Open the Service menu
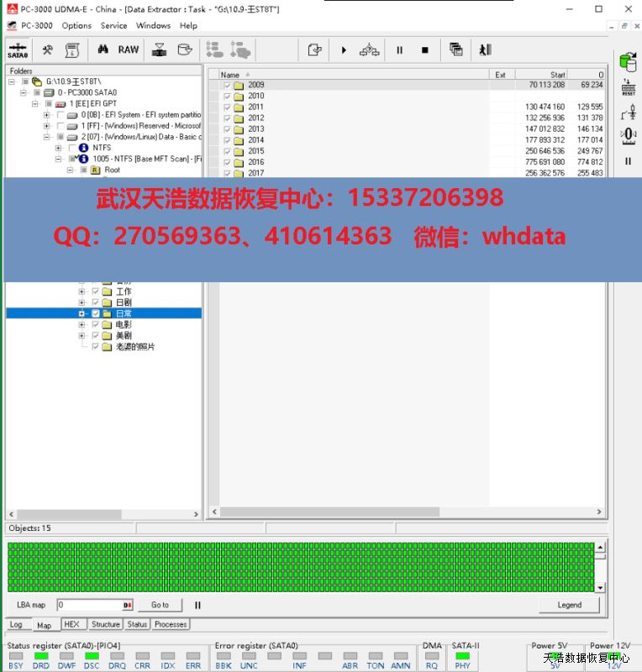This screenshot has height=672, width=642. pos(113,25)
